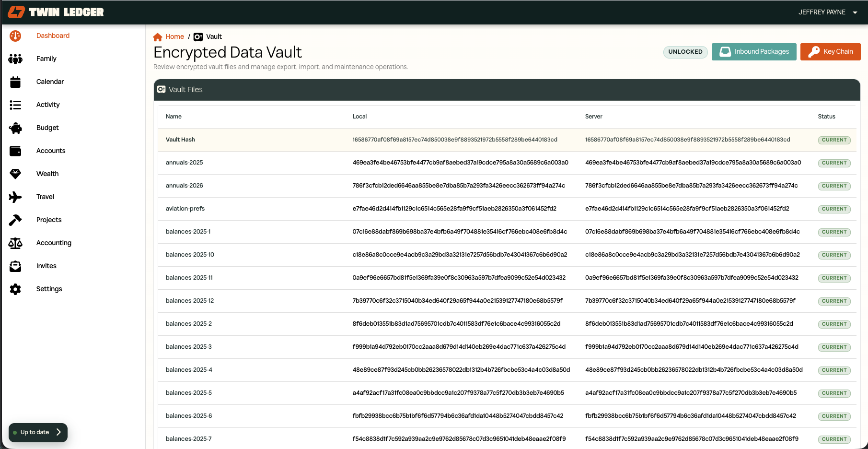The width and height of the screenshot is (868, 449).
Task: Open the Calendar menu item
Action: (50, 82)
